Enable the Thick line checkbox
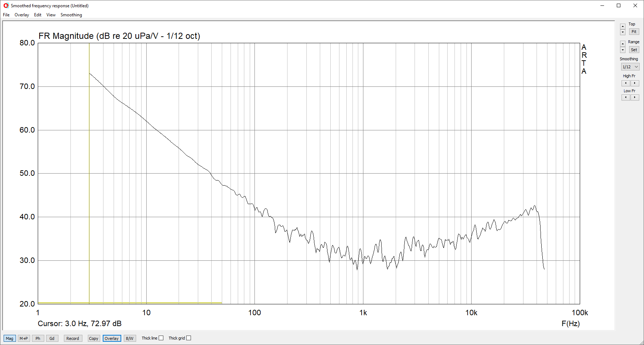Viewport: 644px width, 345px height. (161, 338)
